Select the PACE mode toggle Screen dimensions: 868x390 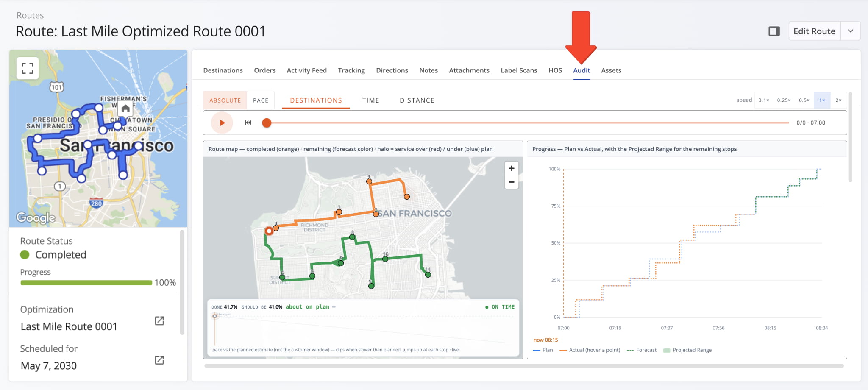[x=261, y=100]
